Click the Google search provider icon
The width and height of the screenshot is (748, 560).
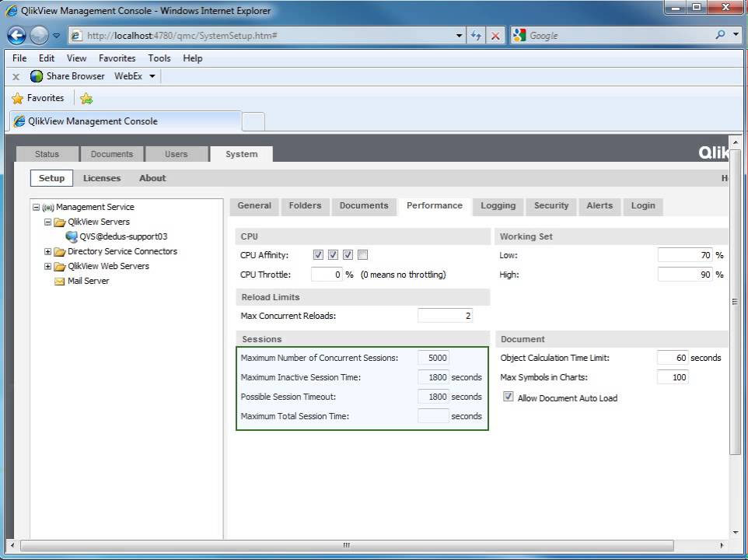coord(519,35)
